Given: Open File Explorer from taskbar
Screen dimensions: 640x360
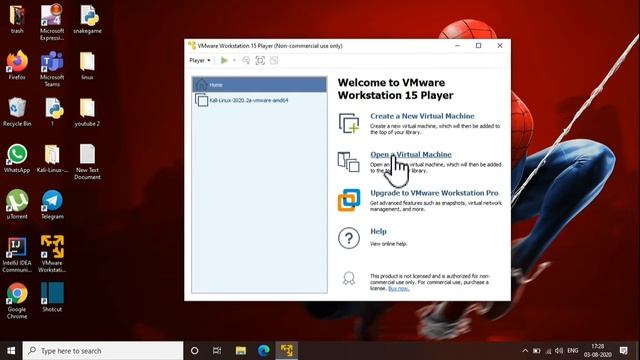Looking at the screenshot, I should coord(241,351).
